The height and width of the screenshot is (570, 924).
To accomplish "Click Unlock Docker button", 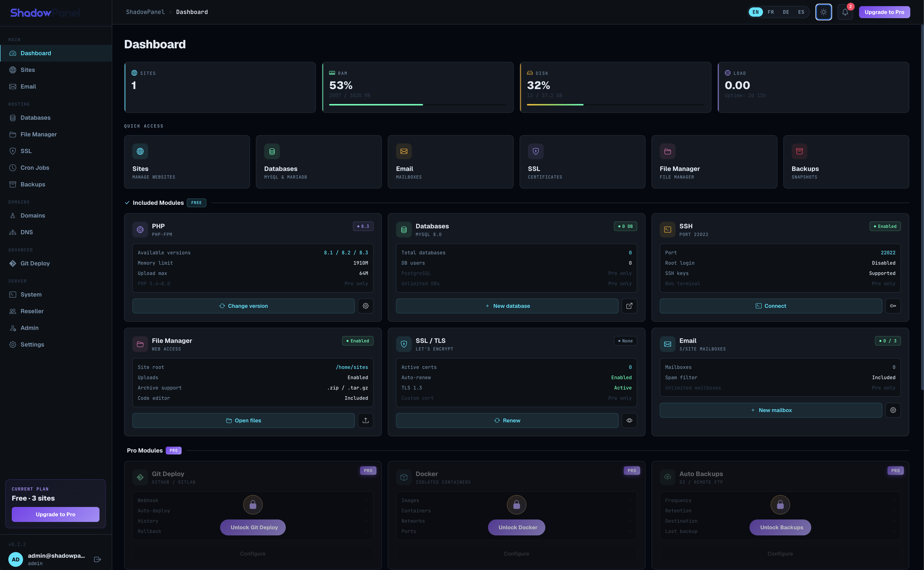I will point(516,527).
